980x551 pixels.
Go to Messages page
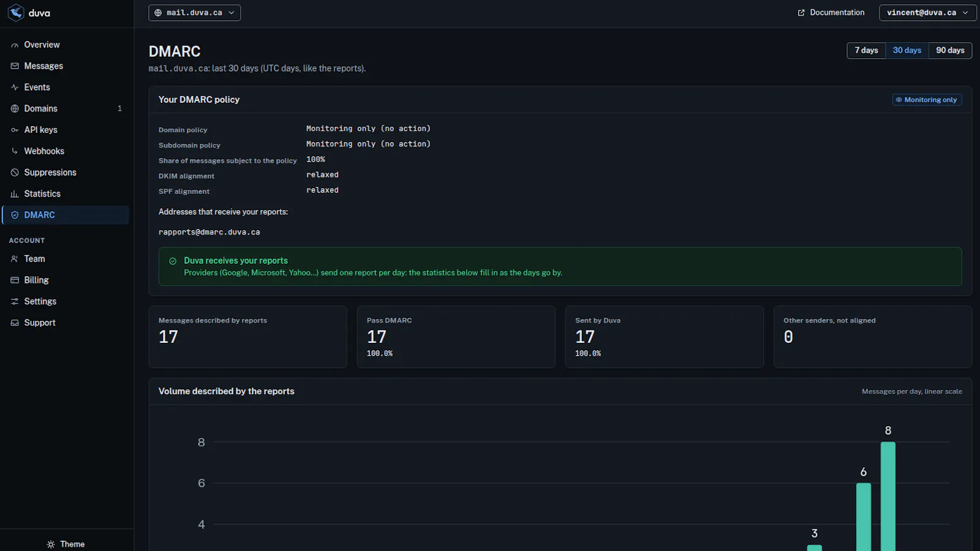[x=66, y=66]
